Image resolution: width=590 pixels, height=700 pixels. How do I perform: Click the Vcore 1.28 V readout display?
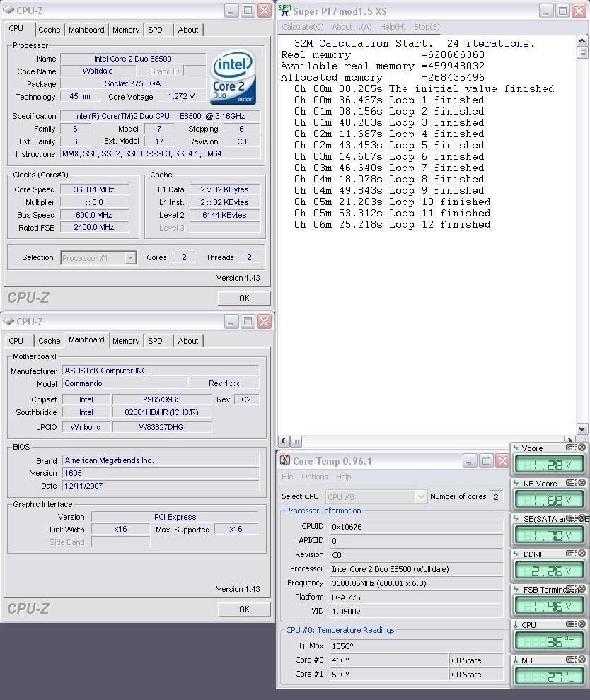point(549,465)
